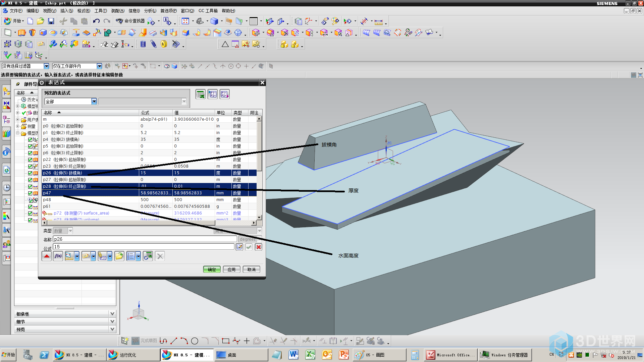
Task: Expand the 测量 tree folder
Action: point(17,126)
